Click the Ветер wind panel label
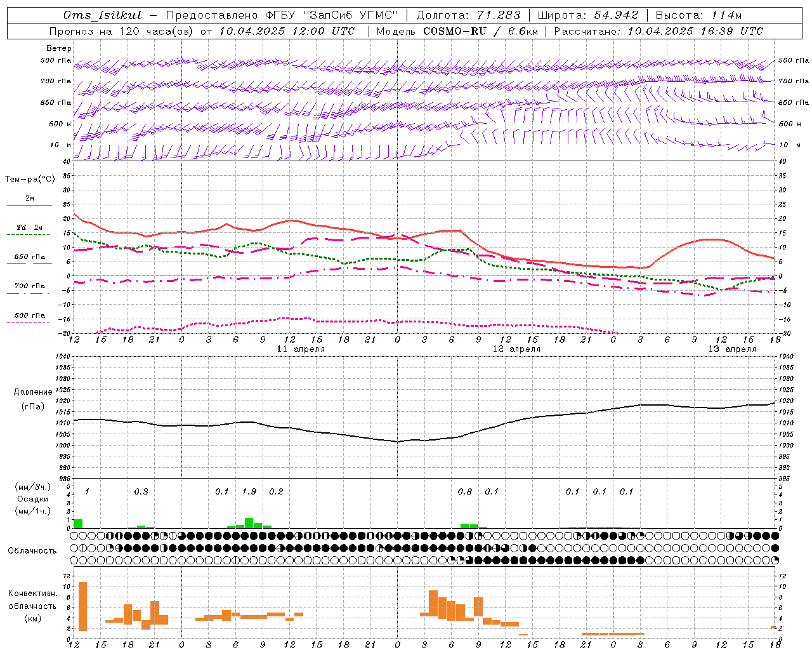 point(59,48)
